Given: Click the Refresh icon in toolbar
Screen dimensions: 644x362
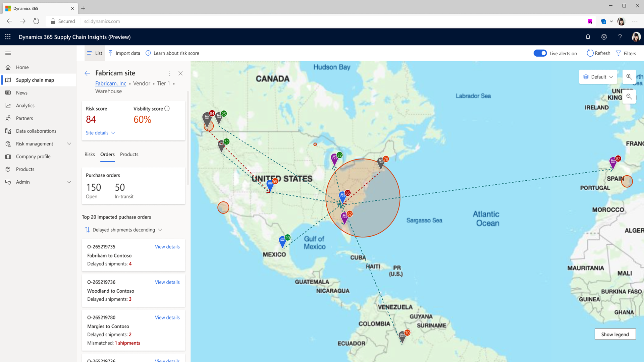Looking at the screenshot, I should click(x=590, y=53).
